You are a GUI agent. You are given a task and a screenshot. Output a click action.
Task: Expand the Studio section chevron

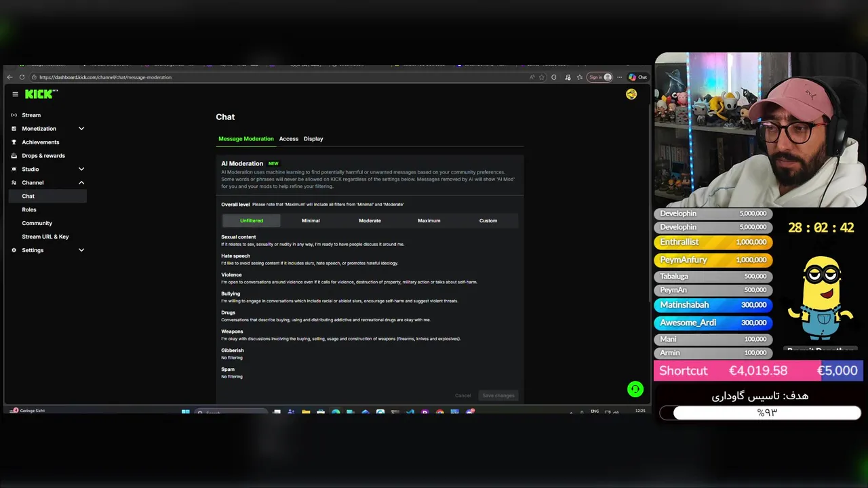point(81,169)
